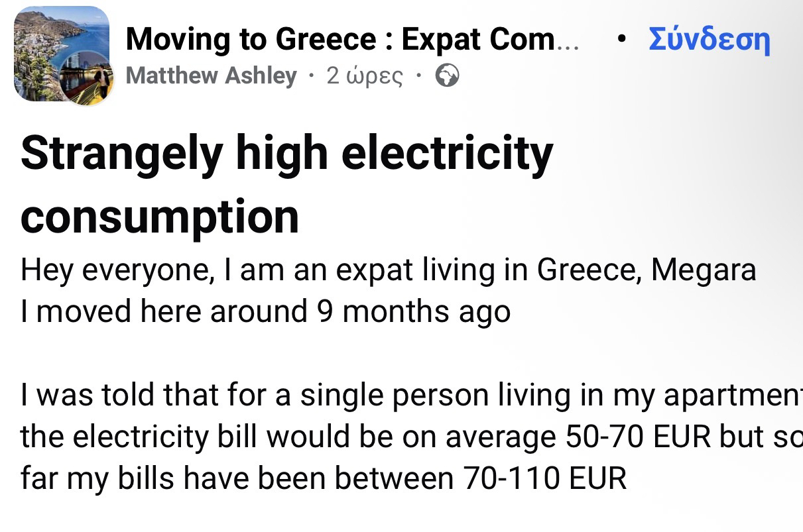This screenshot has width=803, height=532.
Task: Click the line starting 'Hey everyone'
Action: [x=388, y=270]
